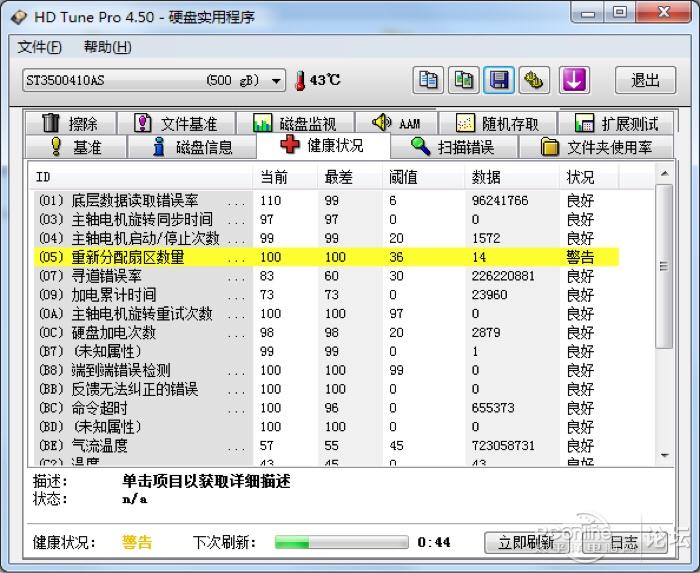Click the purple down-arrow tray icon
The width and height of the screenshot is (700, 573).
click(x=574, y=80)
